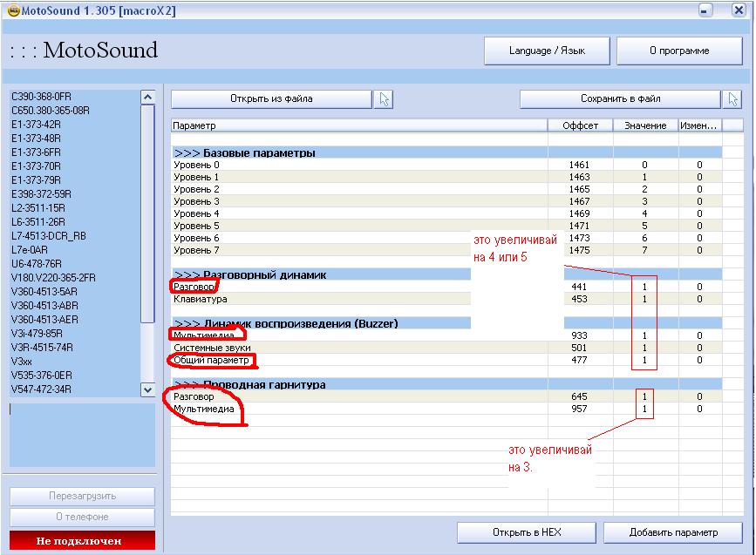Viewport: 756px width, 555px height.
Task: Click the Открыть в HEX button
Action: [x=527, y=532]
